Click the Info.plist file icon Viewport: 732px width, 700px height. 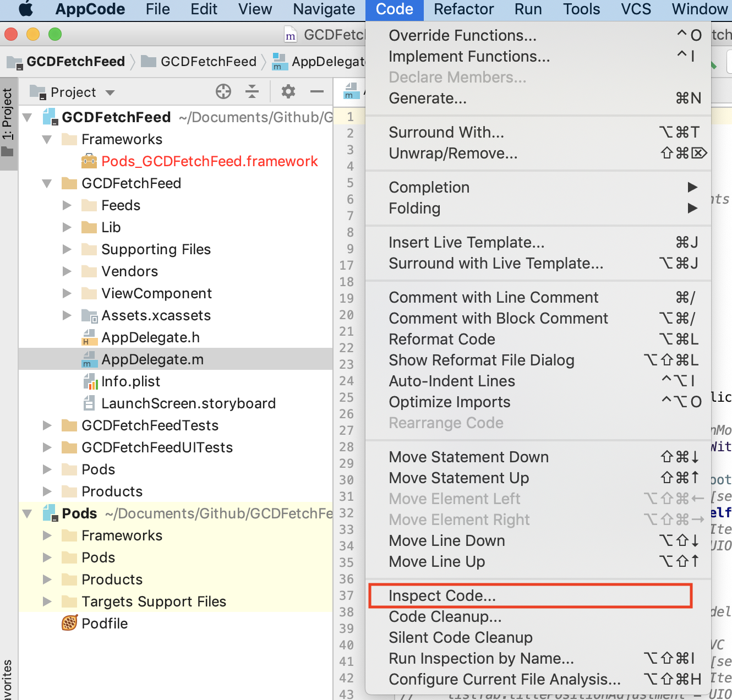tap(90, 381)
